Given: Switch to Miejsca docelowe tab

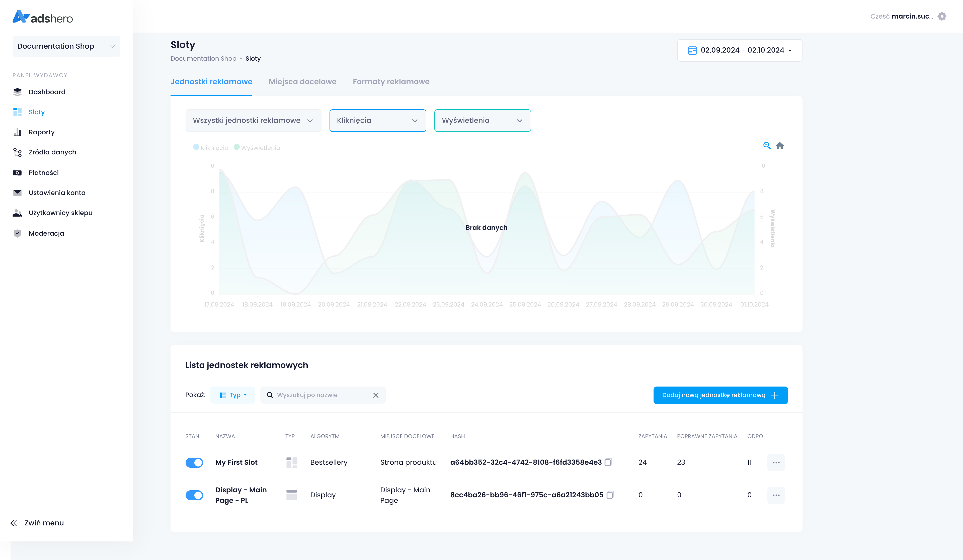Looking at the screenshot, I should (302, 82).
